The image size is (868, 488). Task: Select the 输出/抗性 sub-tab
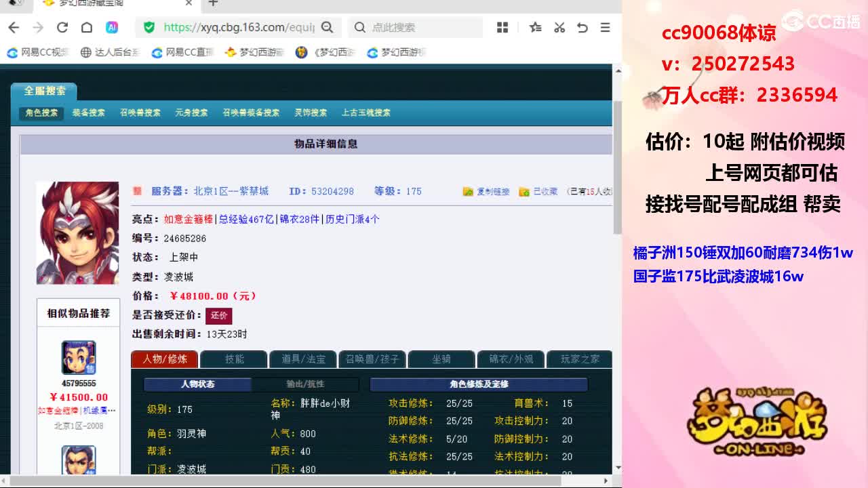click(x=305, y=384)
